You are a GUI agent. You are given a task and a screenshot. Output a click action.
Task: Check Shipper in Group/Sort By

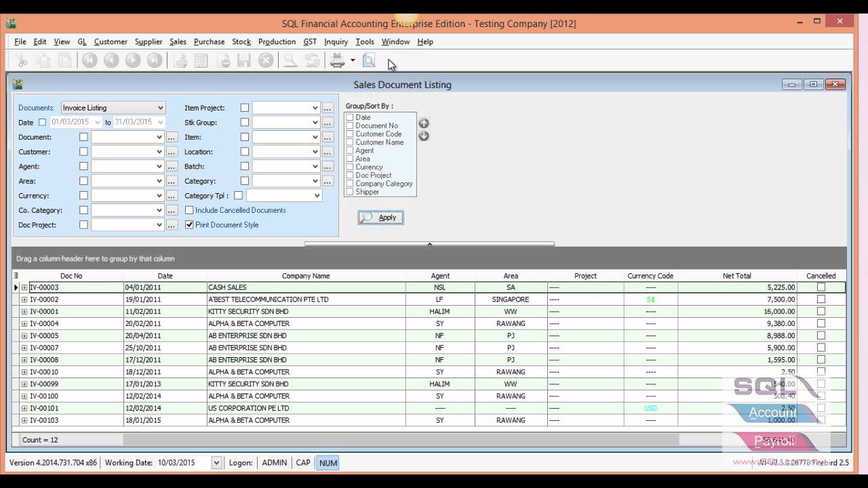(x=350, y=192)
